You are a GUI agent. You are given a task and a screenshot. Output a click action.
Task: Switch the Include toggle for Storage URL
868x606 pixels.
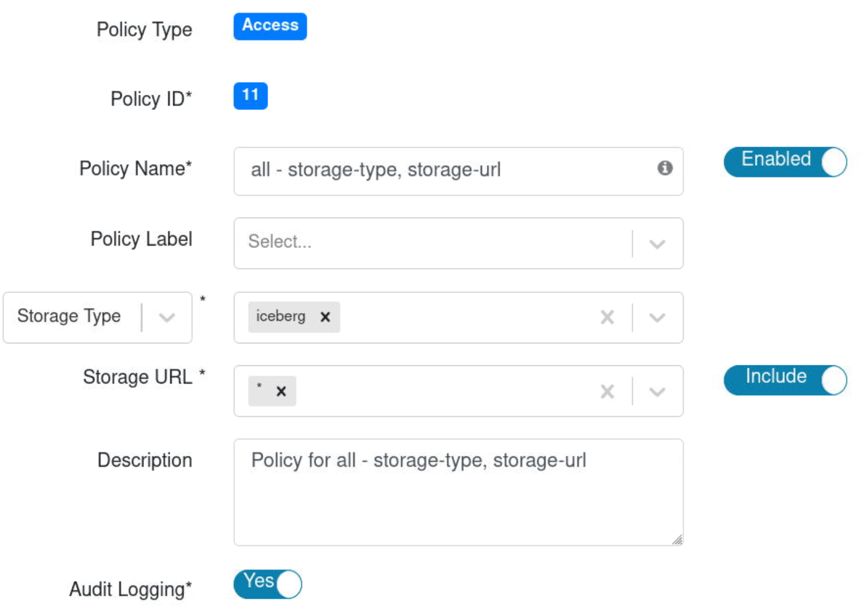click(785, 380)
